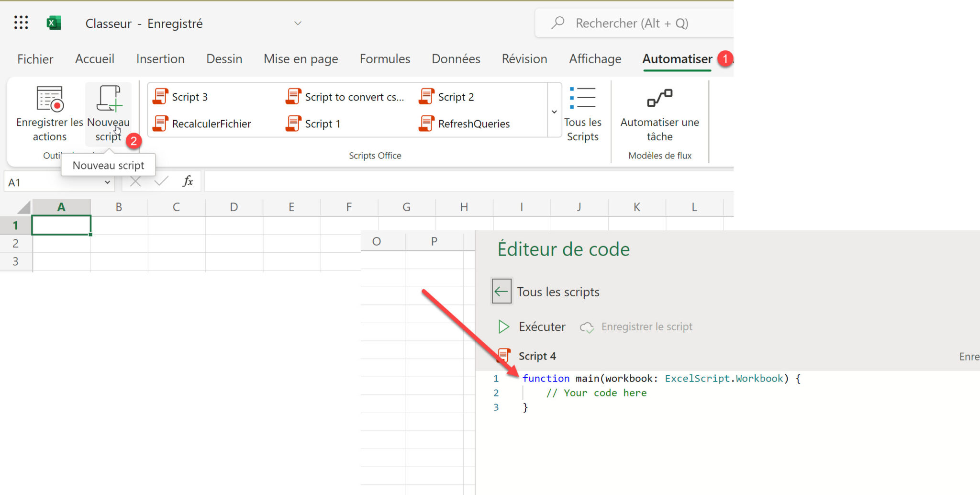Open the Script to convert cs... script
980x495 pixels.
(x=354, y=96)
